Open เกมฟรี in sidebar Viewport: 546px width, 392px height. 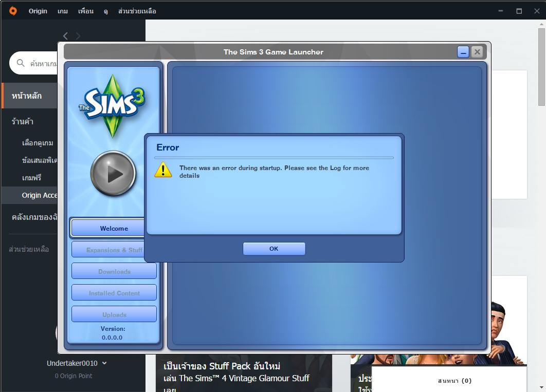31,178
